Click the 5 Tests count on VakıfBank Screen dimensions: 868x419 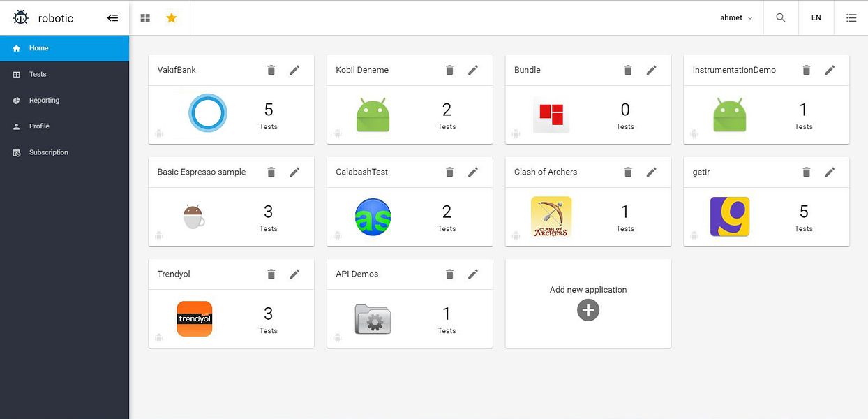pyautogui.click(x=269, y=116)
